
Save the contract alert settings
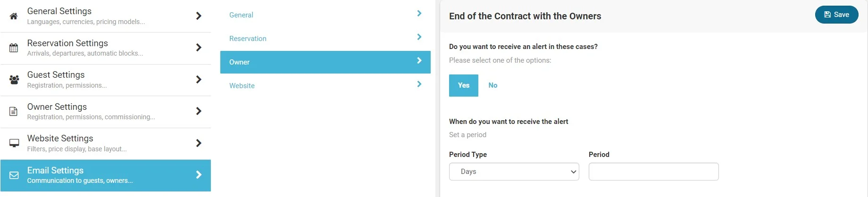click(x=836, y=15)
